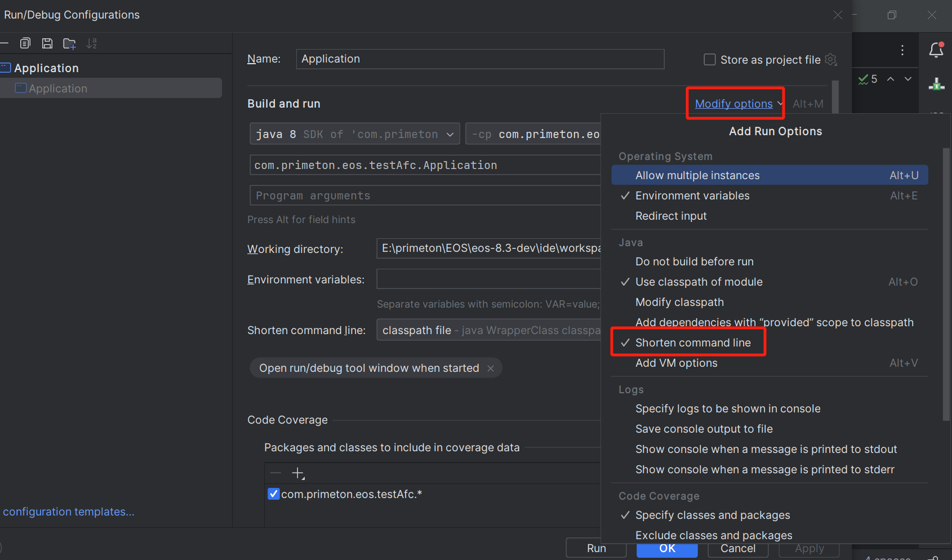Create a new folder with folder-plus icon
The image size is (952, 560).
pyautogui.click(x=69, y=43)
